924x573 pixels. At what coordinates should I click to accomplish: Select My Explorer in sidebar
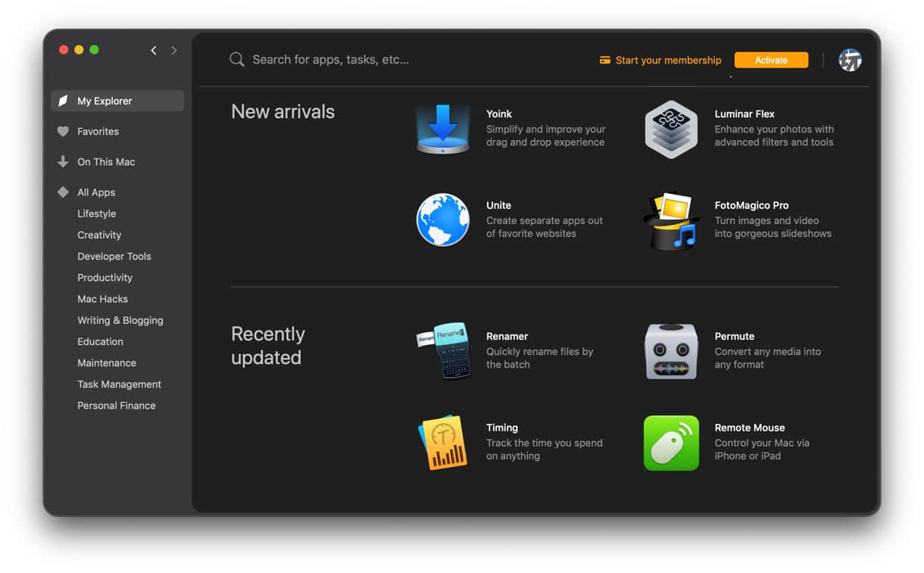click(117, 101)
